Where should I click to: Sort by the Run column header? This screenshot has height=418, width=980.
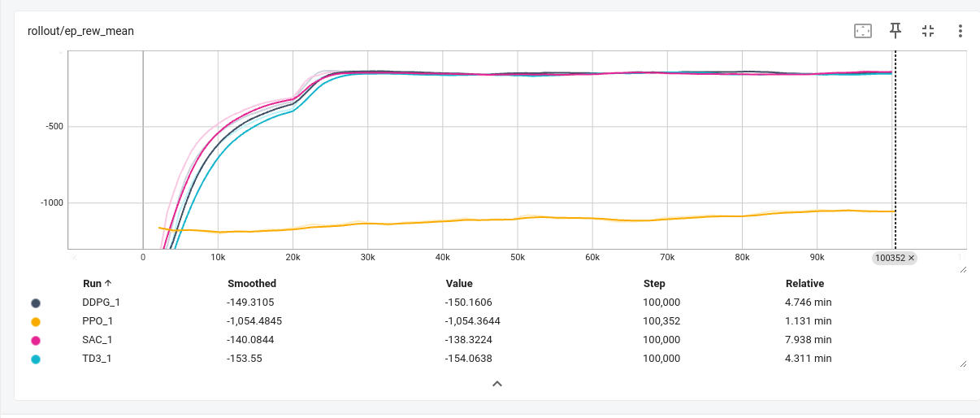pyautogui.click(x=92, y=284)
